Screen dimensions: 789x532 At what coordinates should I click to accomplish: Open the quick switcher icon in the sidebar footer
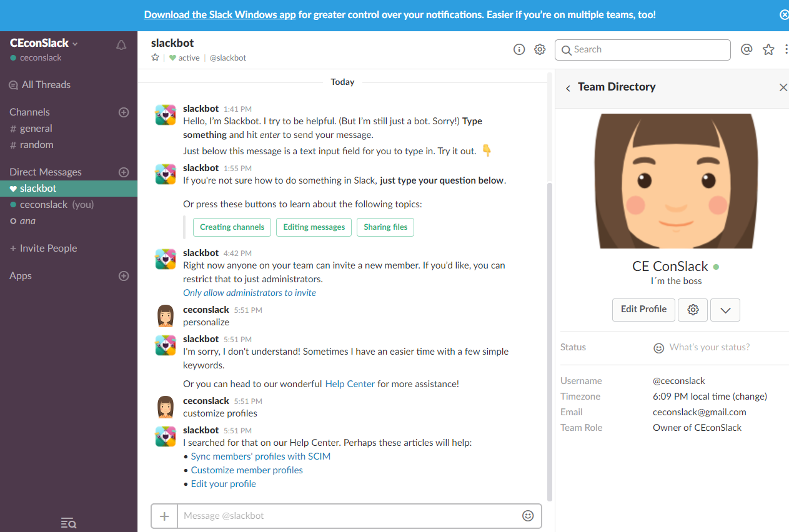point(69,523)
